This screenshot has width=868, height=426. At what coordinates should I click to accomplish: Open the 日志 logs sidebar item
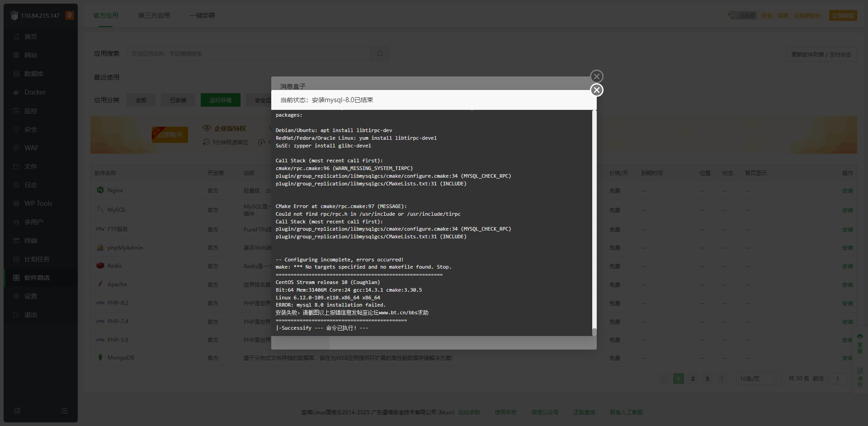41,185
